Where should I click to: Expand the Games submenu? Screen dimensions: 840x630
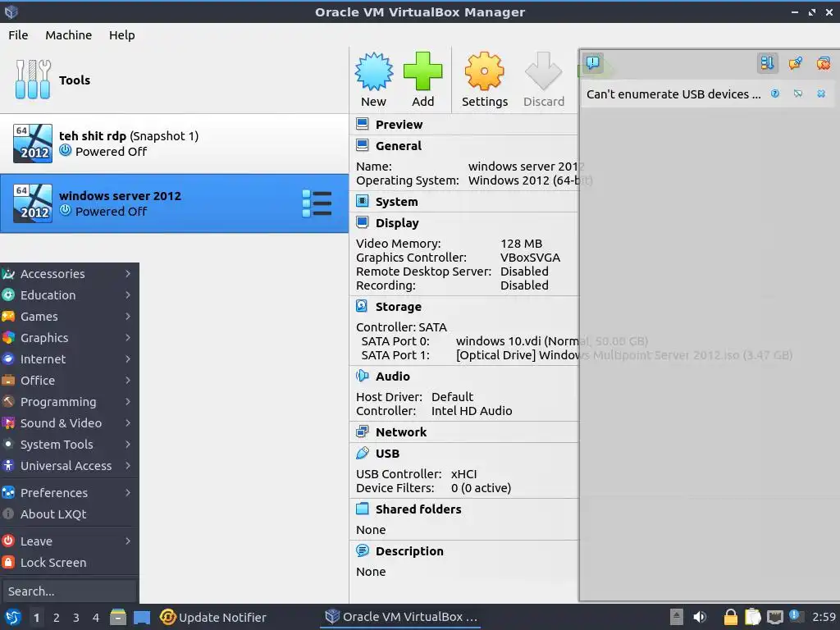[x=69, y=317]
